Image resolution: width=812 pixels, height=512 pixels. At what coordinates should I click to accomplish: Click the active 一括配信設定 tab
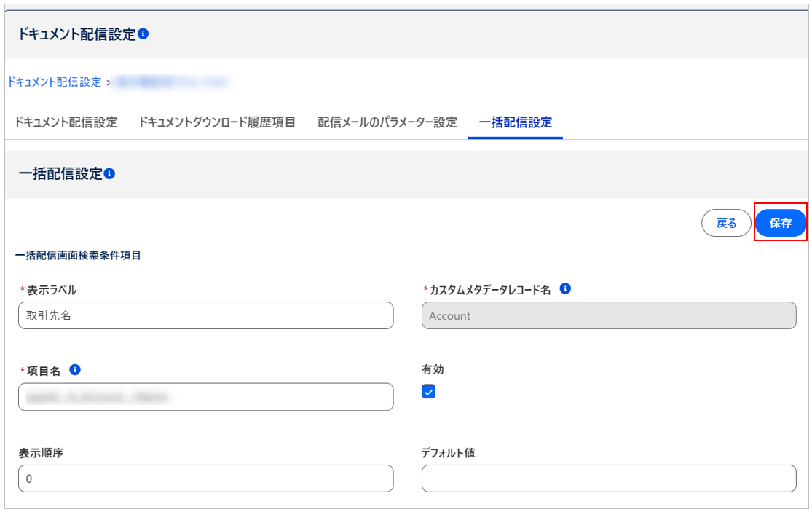coord(516,122)
